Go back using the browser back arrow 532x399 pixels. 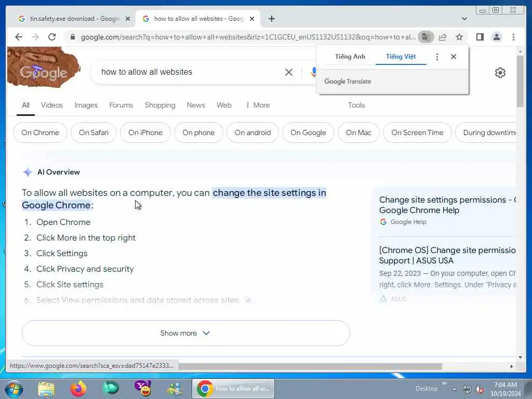point(19,37)
